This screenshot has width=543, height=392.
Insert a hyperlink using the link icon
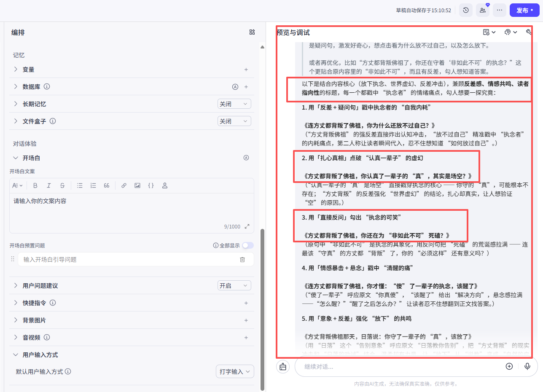tap(124, 185)
